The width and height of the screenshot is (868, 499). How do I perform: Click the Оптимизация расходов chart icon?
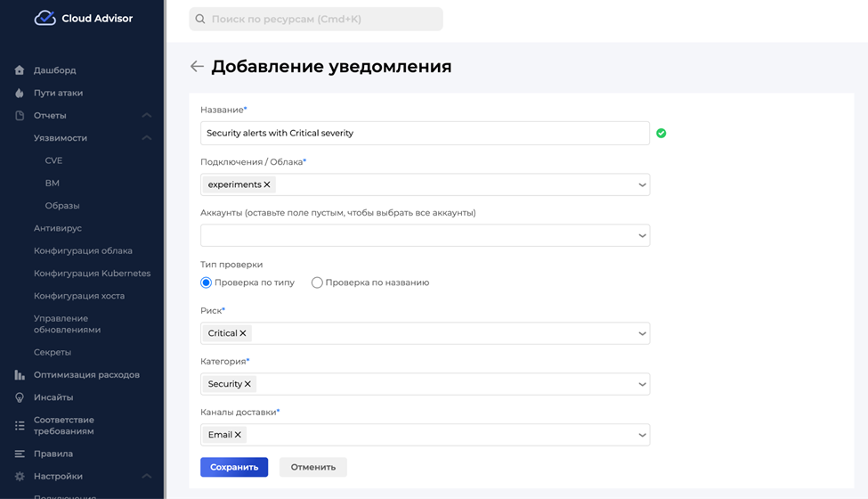click(20, 375)
